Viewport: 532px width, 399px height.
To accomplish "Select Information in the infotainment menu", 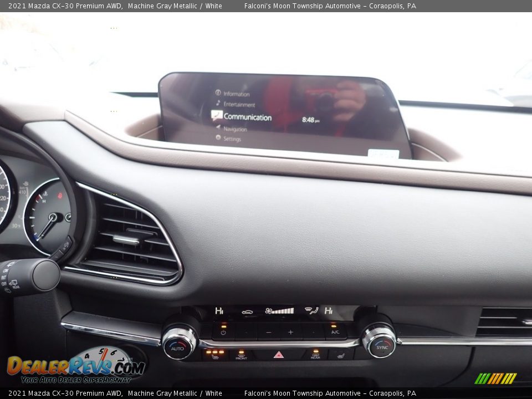I will (236, 94).
